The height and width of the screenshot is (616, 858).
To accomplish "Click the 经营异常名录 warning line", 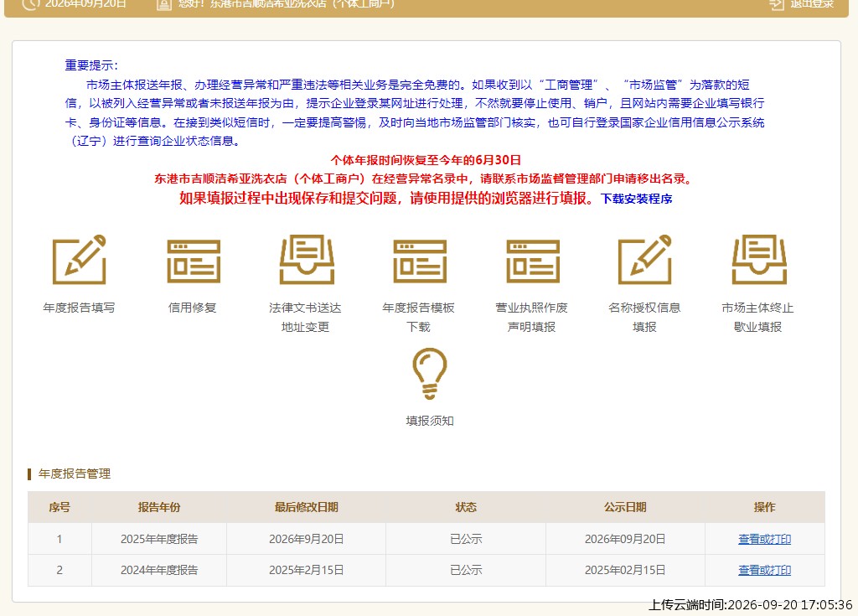I will (x=424, y=179).
